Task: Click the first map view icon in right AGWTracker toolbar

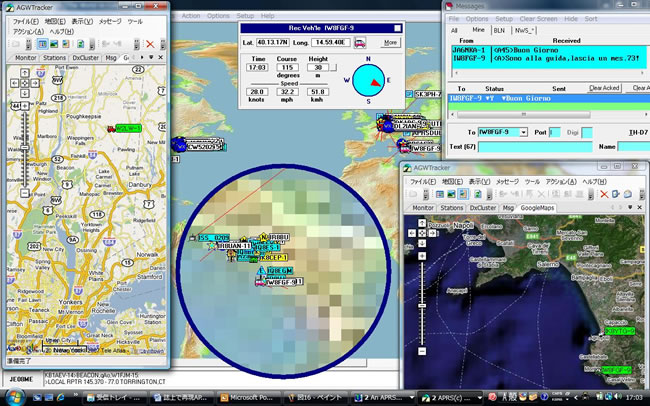Action: (439, 194)
